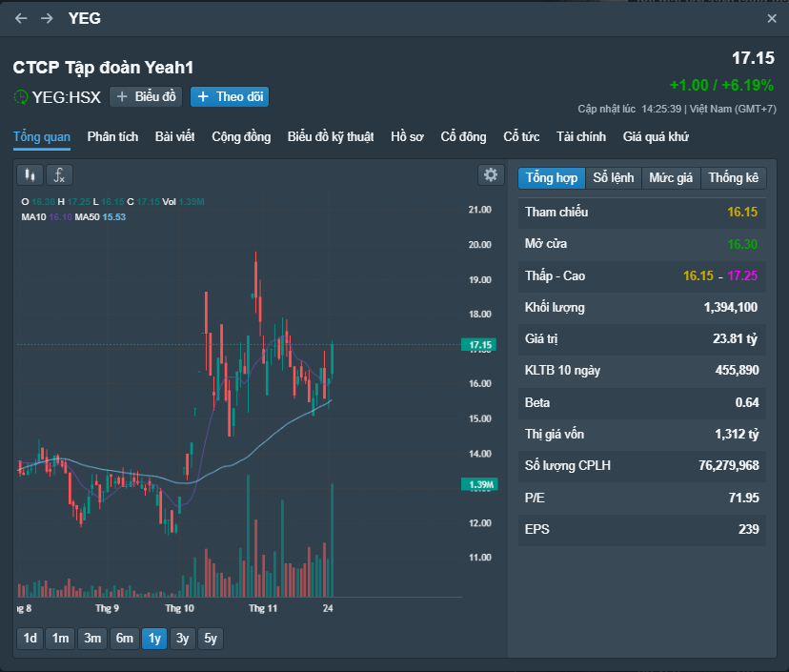
Task: Set chart range to 3m
Action: pyautogui.click(x=92, y=639)
